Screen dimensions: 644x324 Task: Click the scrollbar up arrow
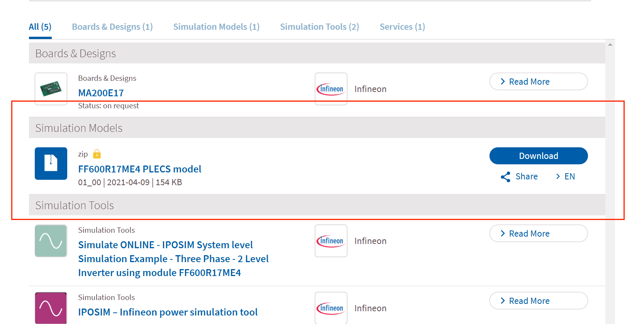(610, 44)
